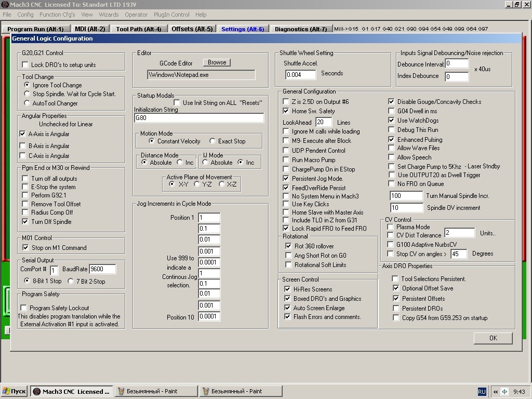Toggle Rot 360 rollover
Viewport: 532px width, 399px height.
tap(288, 246)
